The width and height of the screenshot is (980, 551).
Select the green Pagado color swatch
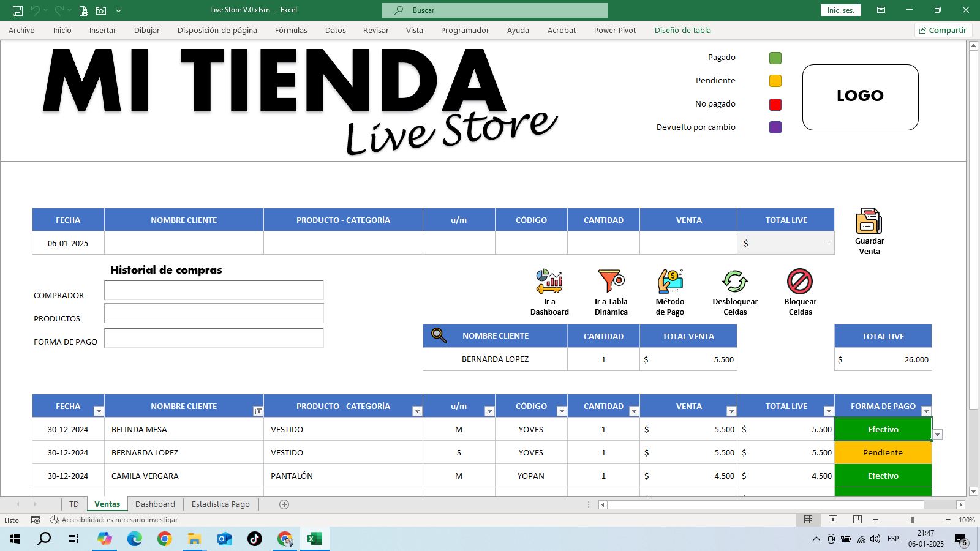click(x=775, y=58)
